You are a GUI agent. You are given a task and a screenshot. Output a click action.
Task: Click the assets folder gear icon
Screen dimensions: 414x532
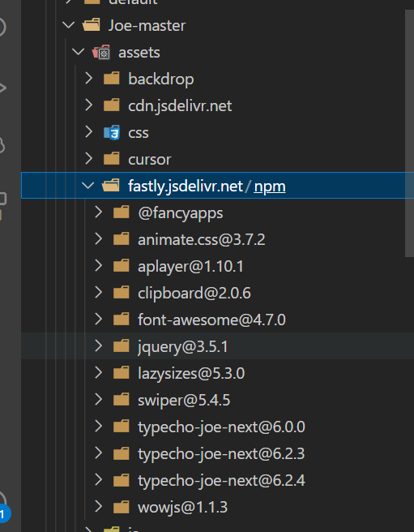(101, 52)
